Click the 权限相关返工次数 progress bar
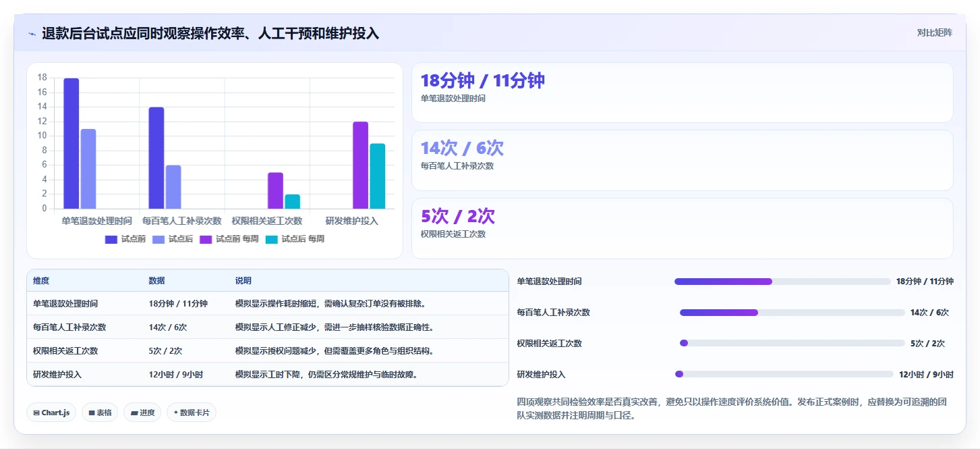This screenshot has height=449, width=980. click(x=792, y=343)
